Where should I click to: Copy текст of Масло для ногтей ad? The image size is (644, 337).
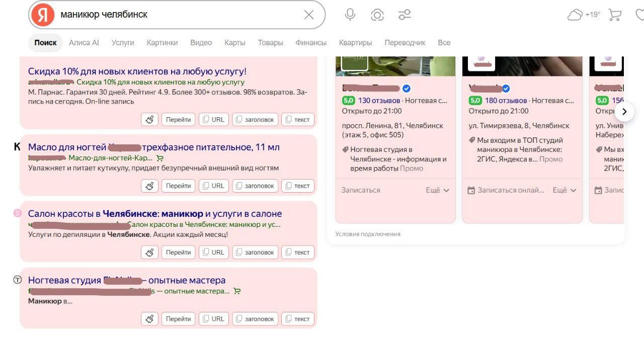pyautogui.click(x=298, y=186)
